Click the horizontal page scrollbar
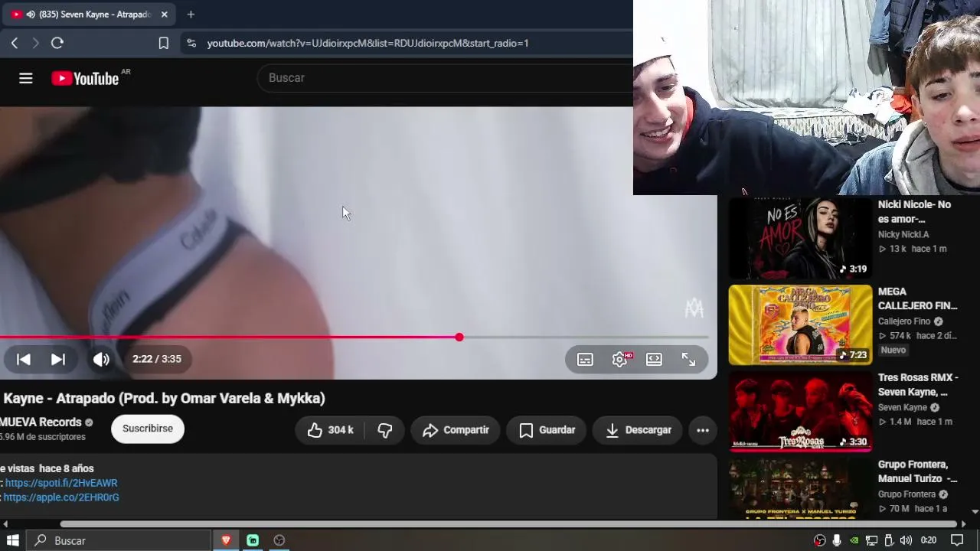This screenshot has height=551, width=980. point(508,524)
